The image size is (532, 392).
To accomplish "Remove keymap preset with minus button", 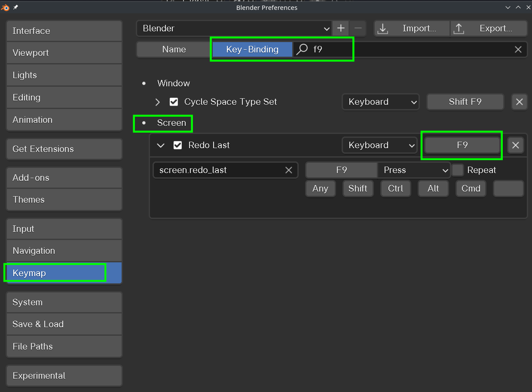I will pyautogui.click(x=358, y=28).
